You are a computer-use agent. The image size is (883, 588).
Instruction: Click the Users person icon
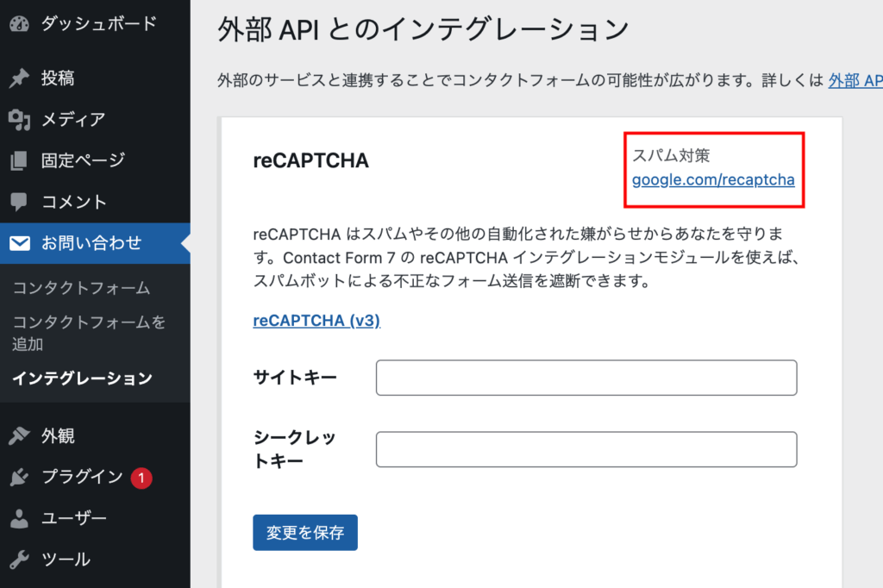(x=19, y=519)
